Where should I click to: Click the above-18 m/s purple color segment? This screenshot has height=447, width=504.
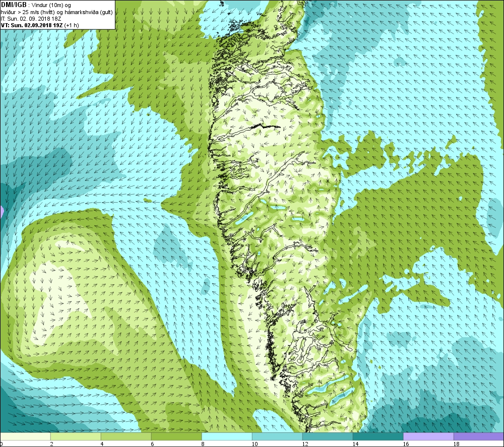[x=479, y=436]
